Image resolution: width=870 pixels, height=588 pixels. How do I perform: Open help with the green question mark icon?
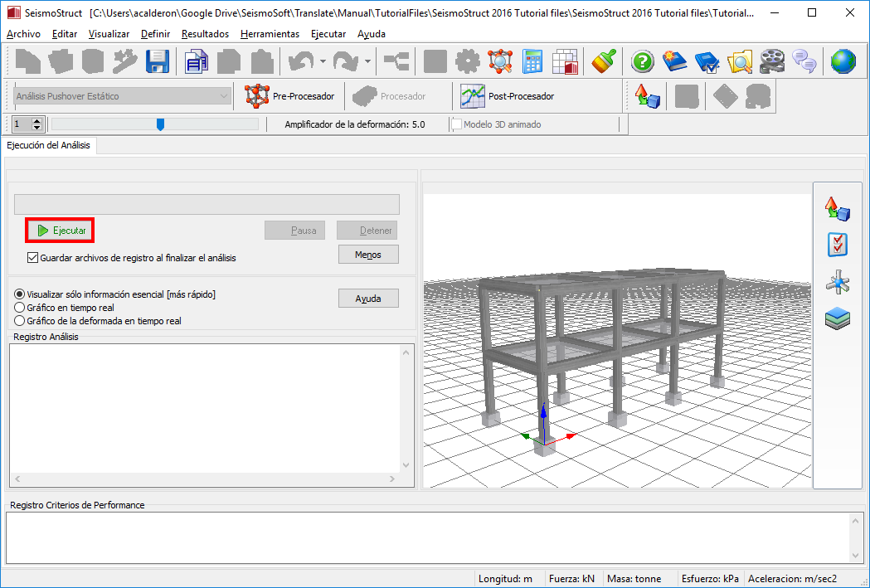click(x=643, y=62)
